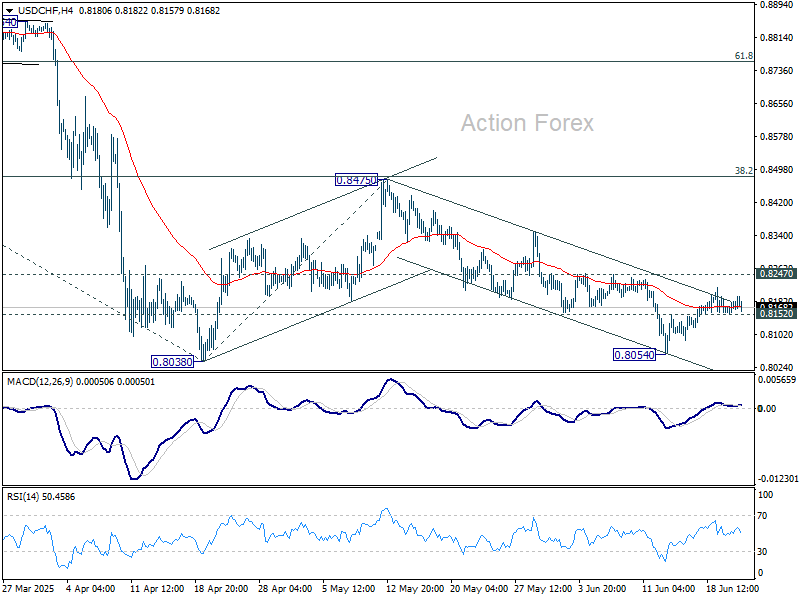Viewport: 800px width, 600px height.
Task: Click the 0.86560 price axis value
Action: [x=777, y=104]
